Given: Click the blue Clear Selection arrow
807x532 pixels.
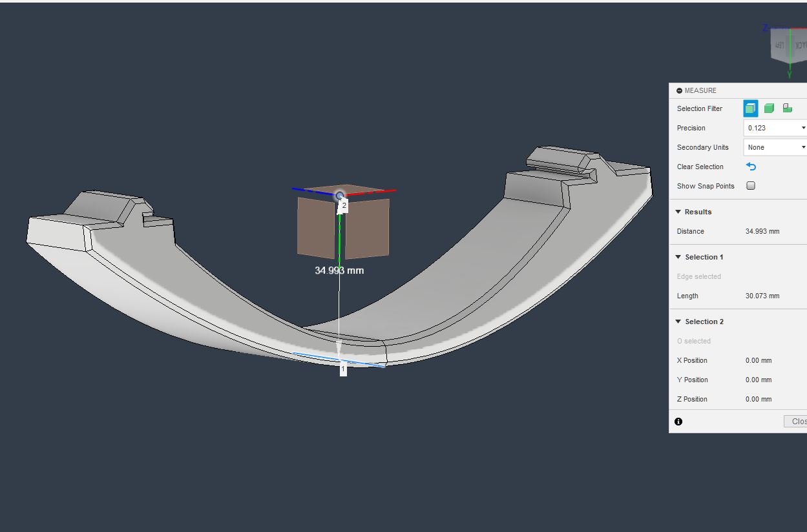Looking at the screenshot, I should [x=751, y=167].
